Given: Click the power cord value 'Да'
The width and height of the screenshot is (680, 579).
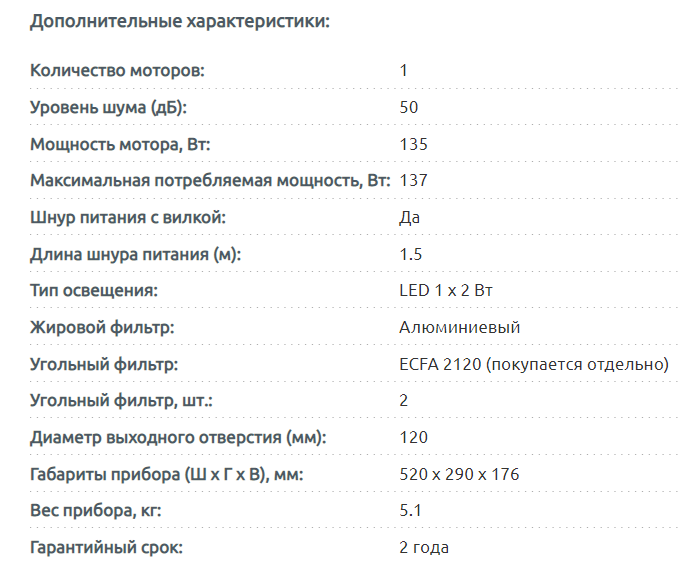Looking at the screenshot, I should [x=409, y=217].
